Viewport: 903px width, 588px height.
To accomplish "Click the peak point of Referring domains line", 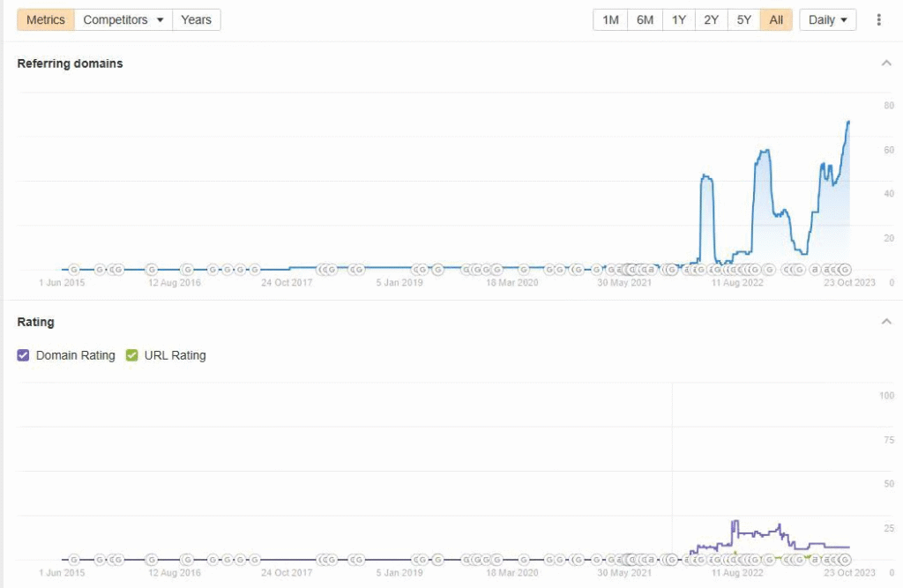I will click(x=848, y=122).
